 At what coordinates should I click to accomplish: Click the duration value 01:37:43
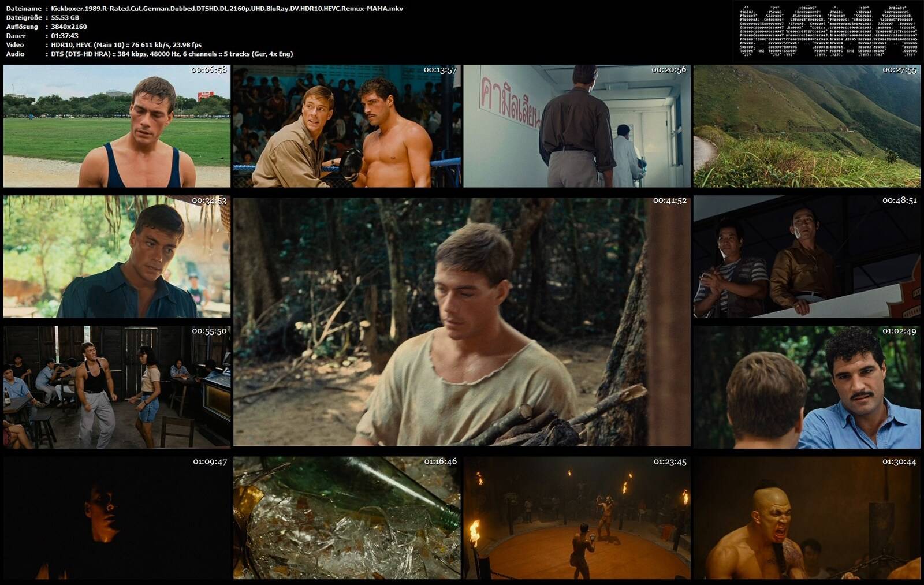click(x=65, y=36)
